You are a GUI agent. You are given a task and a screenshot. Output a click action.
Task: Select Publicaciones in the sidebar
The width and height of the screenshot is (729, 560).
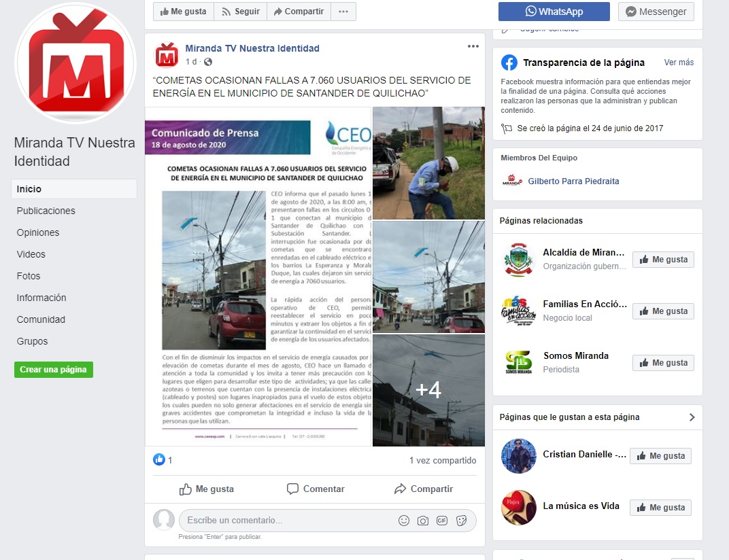coord(46,211)
